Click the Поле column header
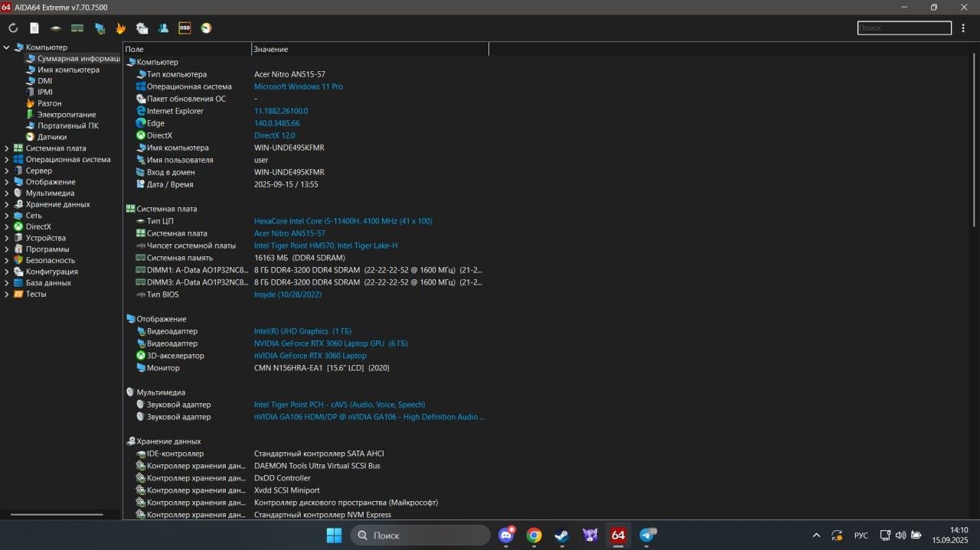This screenshot has height=550, width=980. tap(187, 49)
